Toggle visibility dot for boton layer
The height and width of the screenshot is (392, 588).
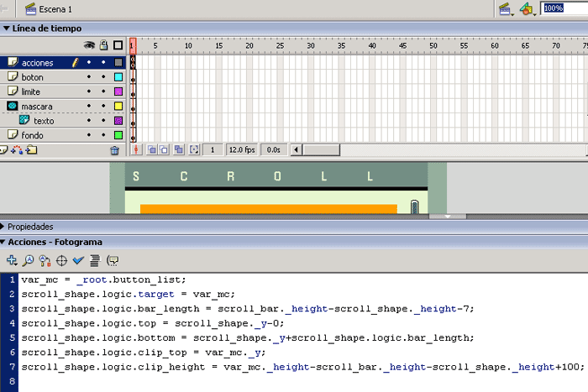[89, 77]
